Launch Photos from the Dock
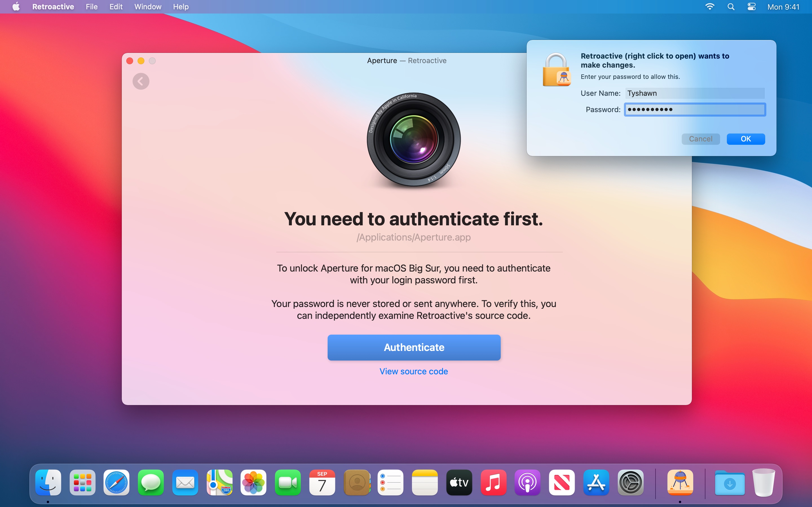812x507 pixels. [x=253, y=482]
